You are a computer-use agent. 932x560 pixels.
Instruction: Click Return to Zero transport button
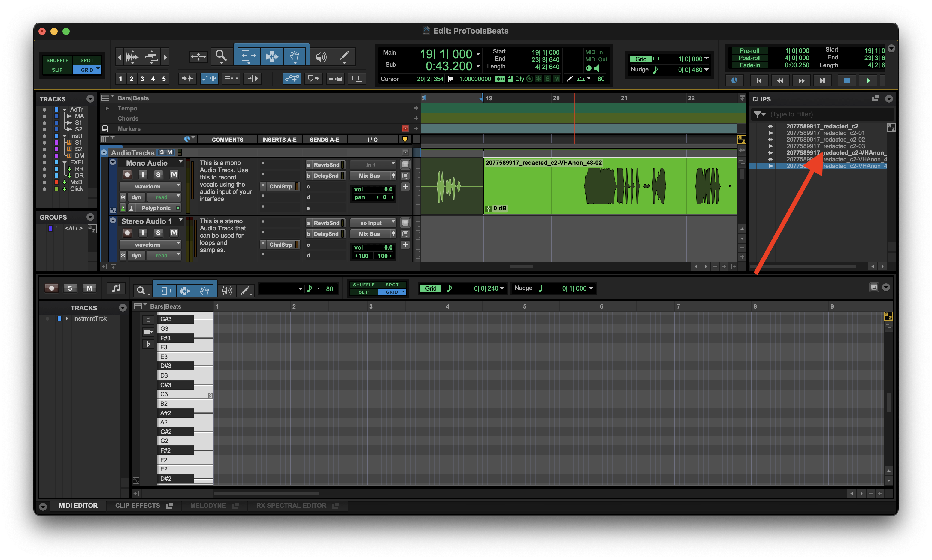tap(759, 80)
